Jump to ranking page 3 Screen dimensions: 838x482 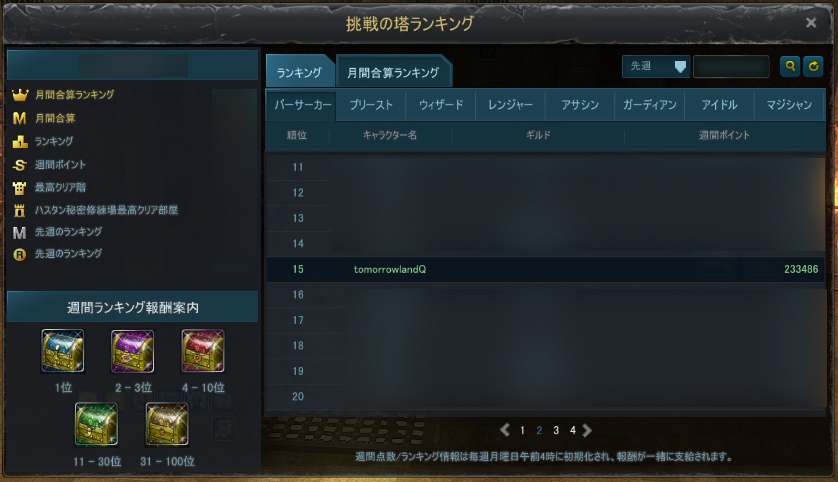(x=556, y=430)
